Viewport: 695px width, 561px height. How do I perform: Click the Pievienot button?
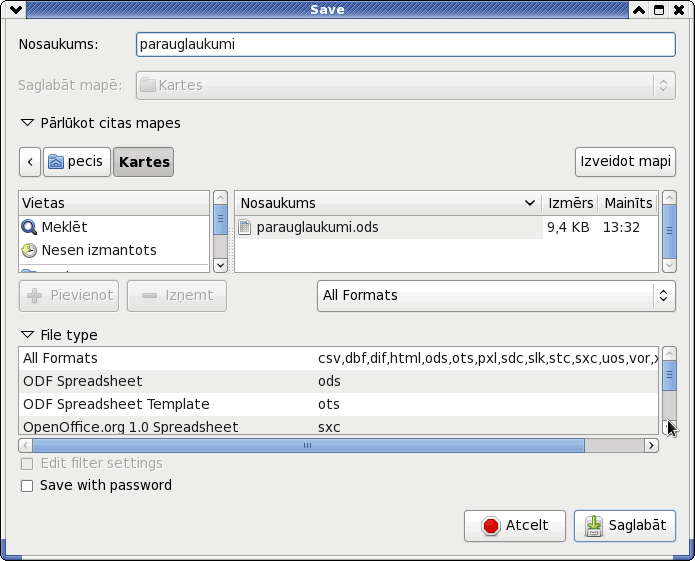tap(69, 296)
